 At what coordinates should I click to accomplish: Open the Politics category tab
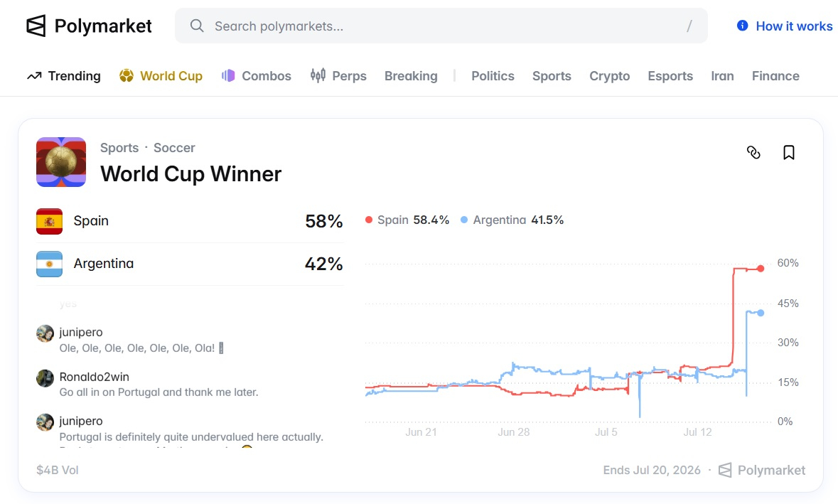493,76
